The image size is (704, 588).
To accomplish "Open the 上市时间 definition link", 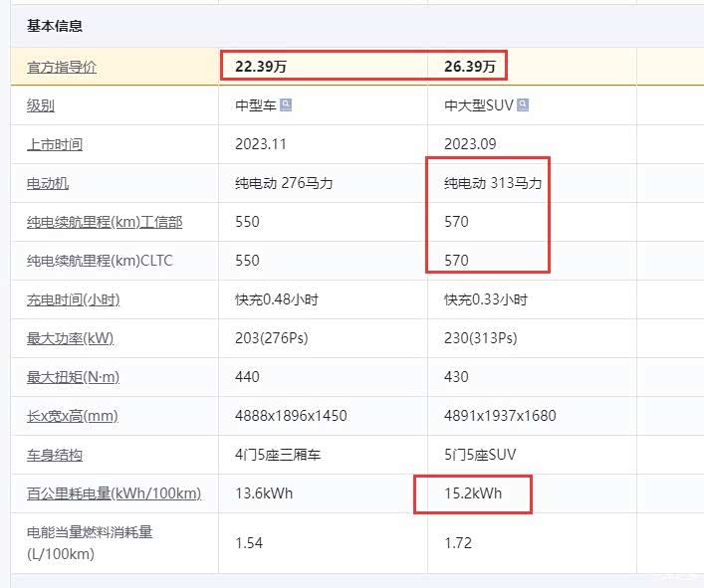I will 55,144.
